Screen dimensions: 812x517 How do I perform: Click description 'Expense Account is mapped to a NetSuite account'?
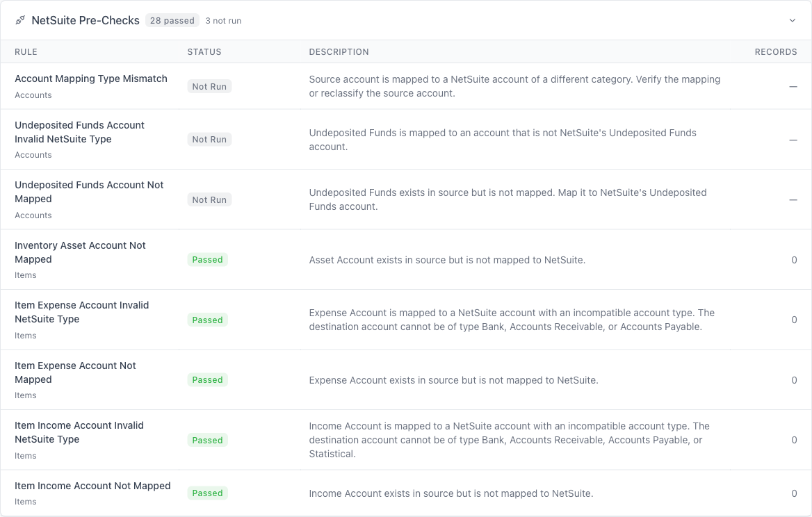click(x=512, y=320)
